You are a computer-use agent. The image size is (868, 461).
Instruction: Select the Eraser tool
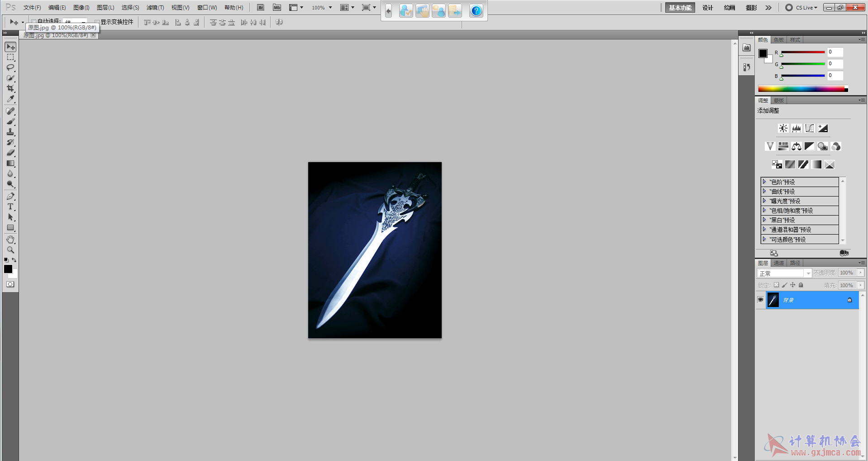[x=10, y=153]
